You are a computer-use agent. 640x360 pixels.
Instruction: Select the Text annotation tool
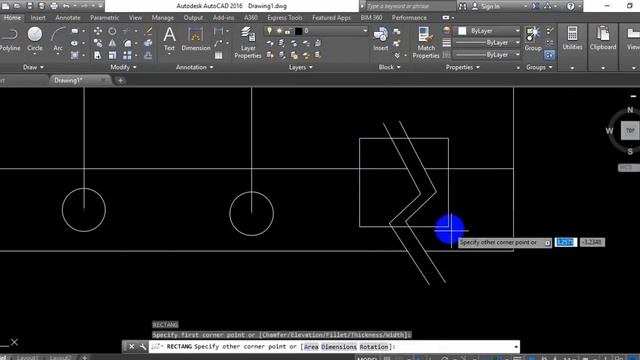point(169,39)
